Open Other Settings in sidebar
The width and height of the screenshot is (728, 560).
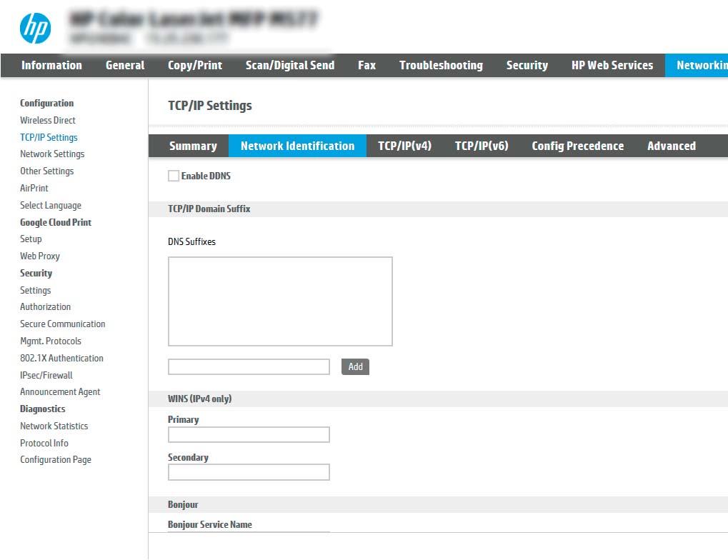tap(47, 171)
